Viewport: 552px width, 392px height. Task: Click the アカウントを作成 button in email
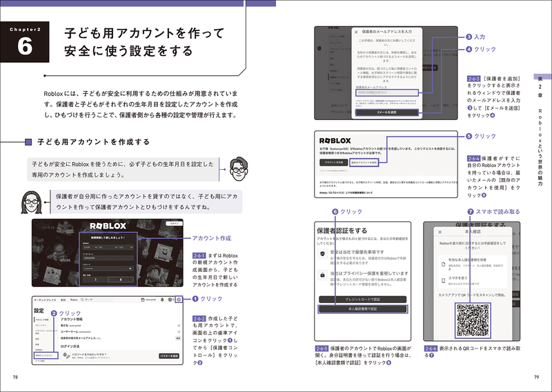334,162
